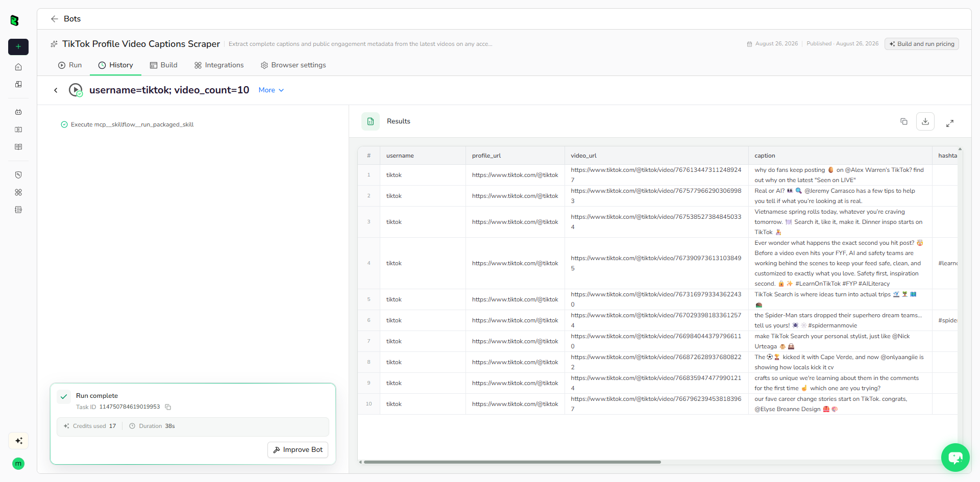Open the chat support bubble
Viewport: 980px width, 482px height.
click(955, 458)
